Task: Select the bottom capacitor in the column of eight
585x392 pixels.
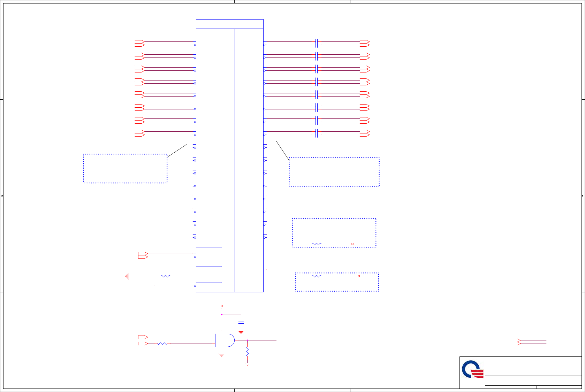Action: point(317,133)
